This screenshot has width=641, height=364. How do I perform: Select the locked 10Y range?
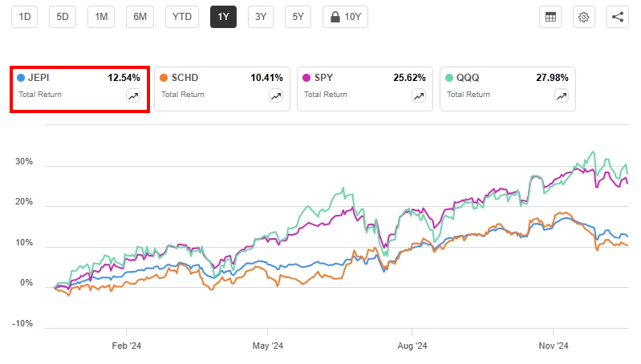(x=345, y=17)
